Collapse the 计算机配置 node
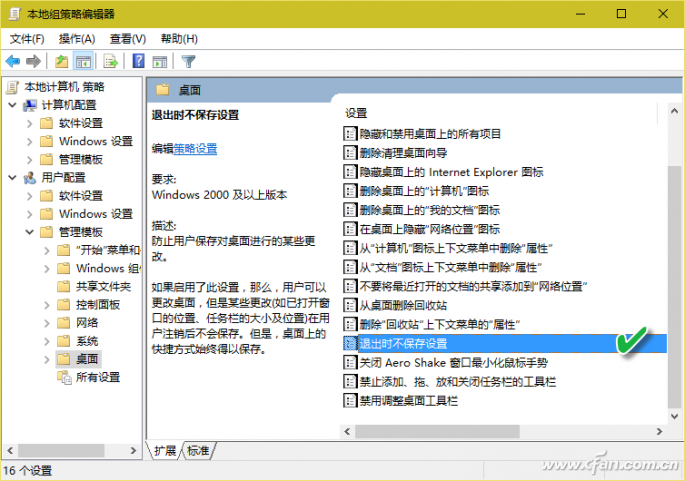Viewport: 685px width, 481px height. [12, 105]
